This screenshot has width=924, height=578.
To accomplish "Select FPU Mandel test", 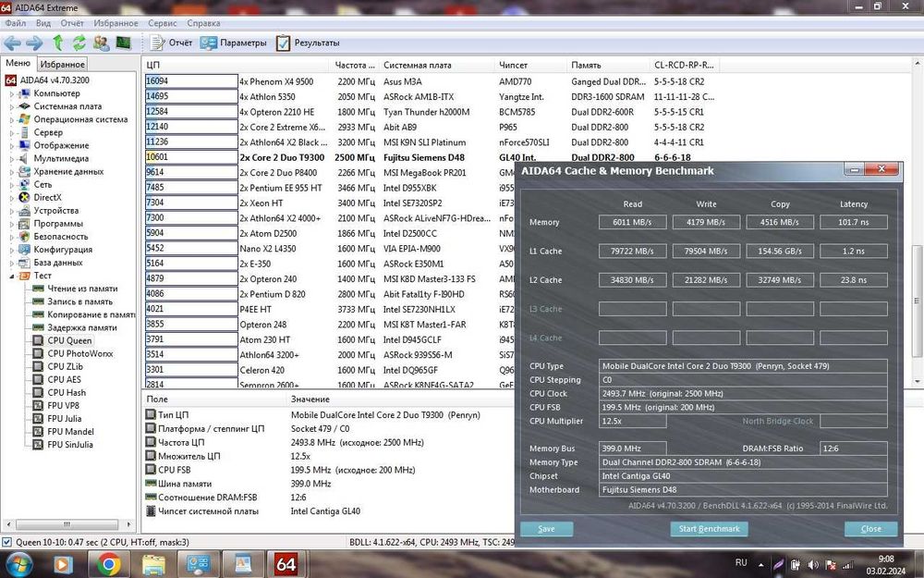I will (70, 431).
